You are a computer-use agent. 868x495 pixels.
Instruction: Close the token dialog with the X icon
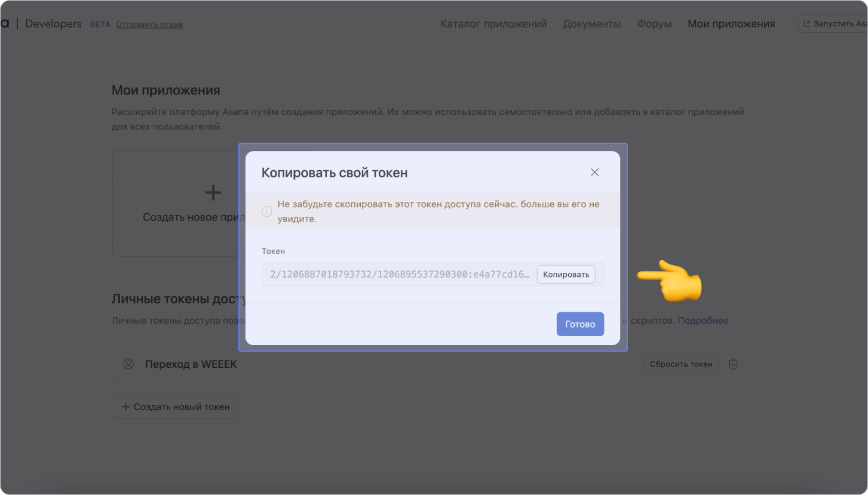(594, 173)
